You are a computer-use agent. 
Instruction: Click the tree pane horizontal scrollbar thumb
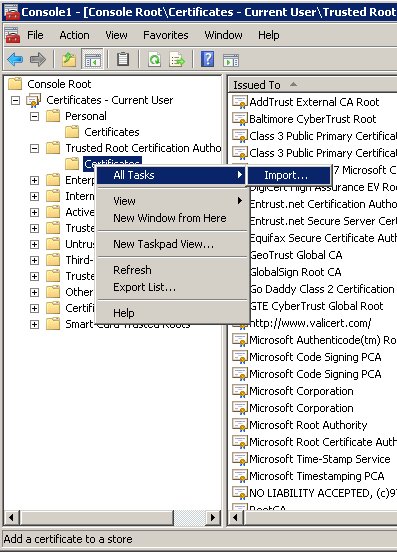point(96,518)
